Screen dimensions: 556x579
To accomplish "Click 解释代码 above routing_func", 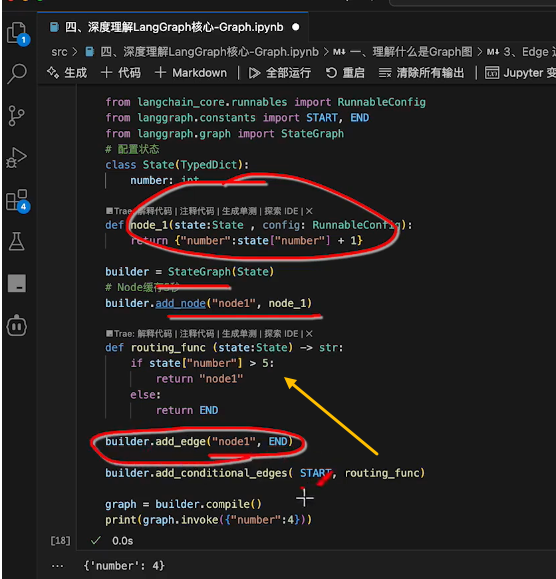I will [154, 334].
